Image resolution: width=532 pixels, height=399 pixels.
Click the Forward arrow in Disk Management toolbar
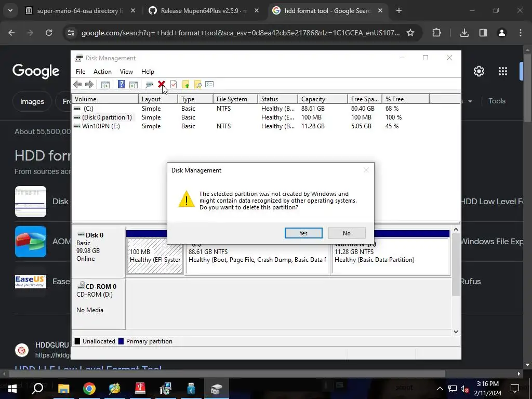pos(89,85)
